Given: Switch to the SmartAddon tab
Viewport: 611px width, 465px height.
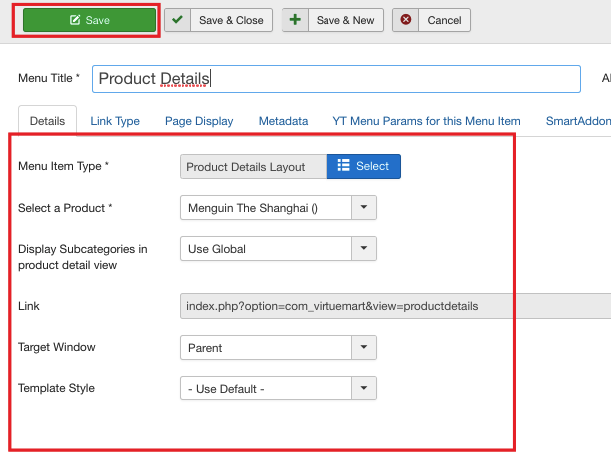Looking at the screenshot, I should pos(577,121).
